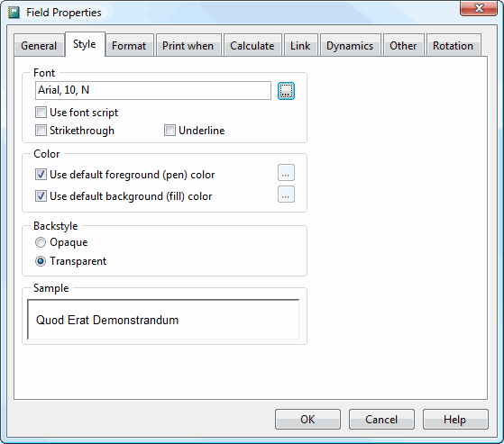This screenshot has height=444, width=504.
Task: Uncheck Use default foreground (pen) color
Action: (x=41, y=175)
